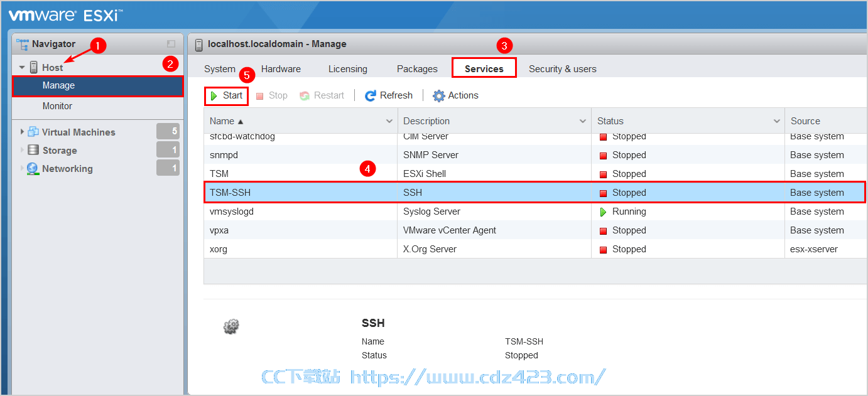This screenshot has height=396, width=868.
Task: Click the Refresh button label
Action: [x=396, y=95]
